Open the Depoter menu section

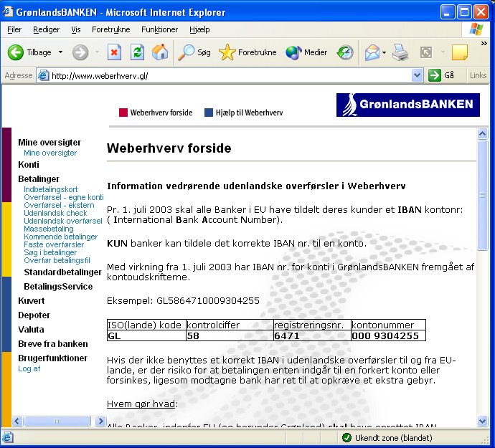pyautogui.click(x=34, y=315)
